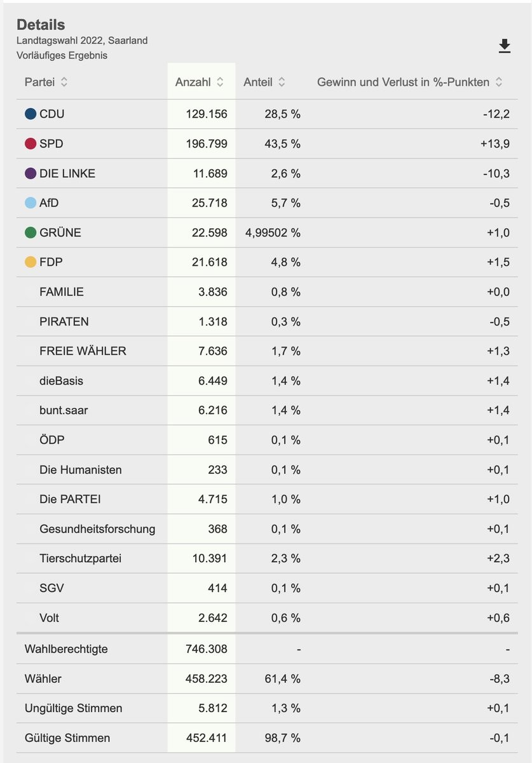Sort by Anteil column arrows
Image resolution: width=532 pixels, height=763 pixels.
[x=282, y=82]
